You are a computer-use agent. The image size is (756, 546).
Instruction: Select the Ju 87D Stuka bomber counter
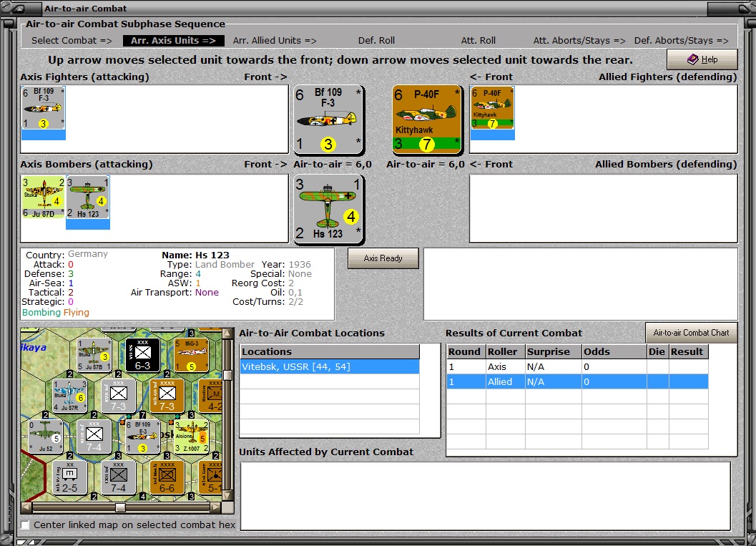[44, 198]
